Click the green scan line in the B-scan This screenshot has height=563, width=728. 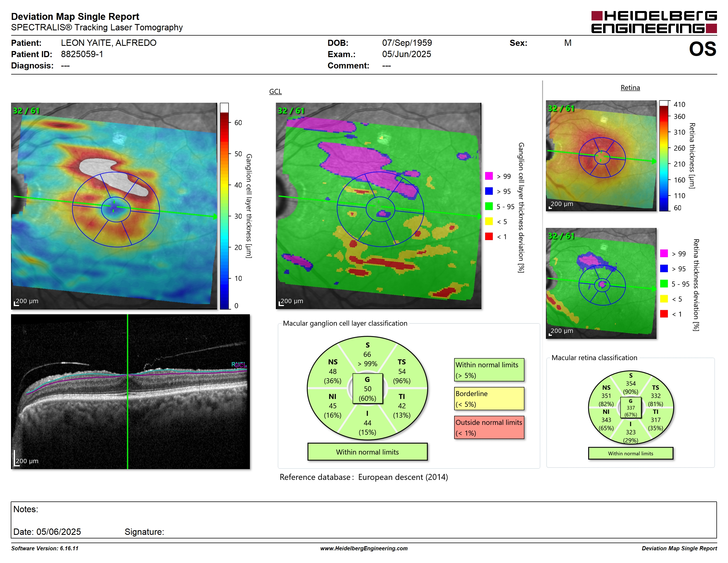pos(127,392)
